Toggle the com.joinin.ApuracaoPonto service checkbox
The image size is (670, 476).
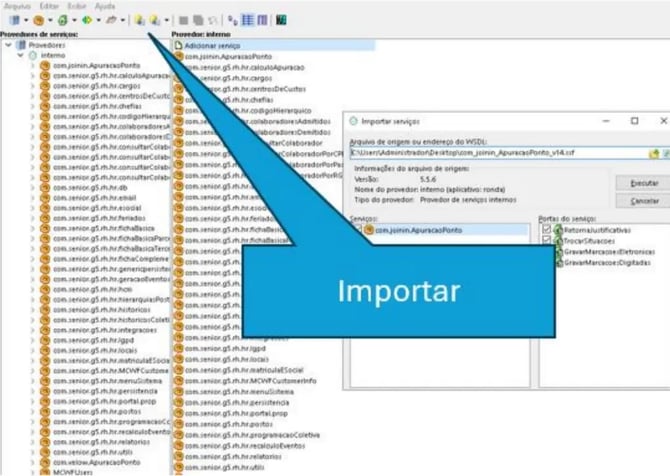[358, 229]
